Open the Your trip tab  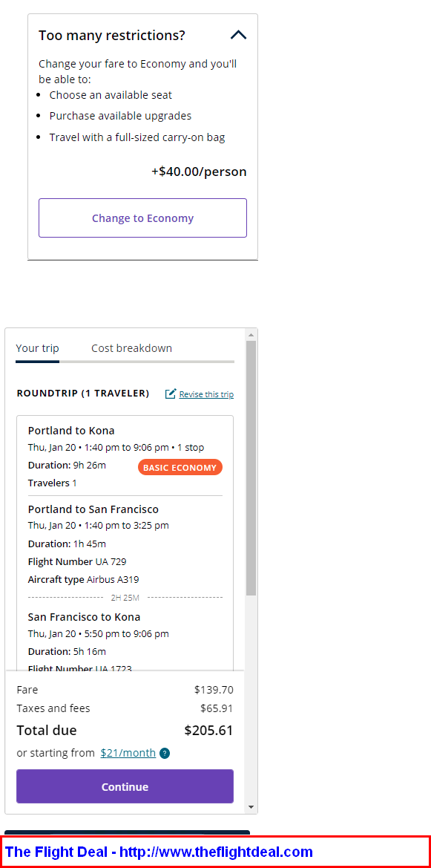coord(38,348)
